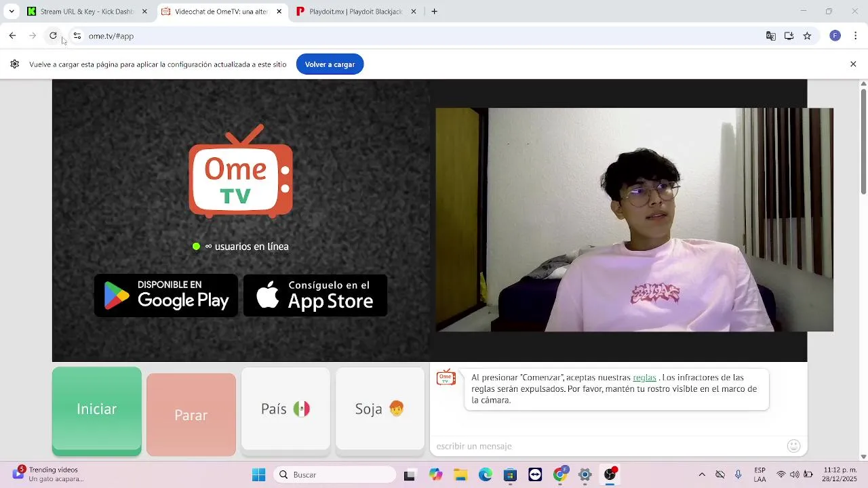Switch to the Playdoit.mx Blackjack tab
The height and width of the screenshot is (488, 868).
[x=356, y=12]
